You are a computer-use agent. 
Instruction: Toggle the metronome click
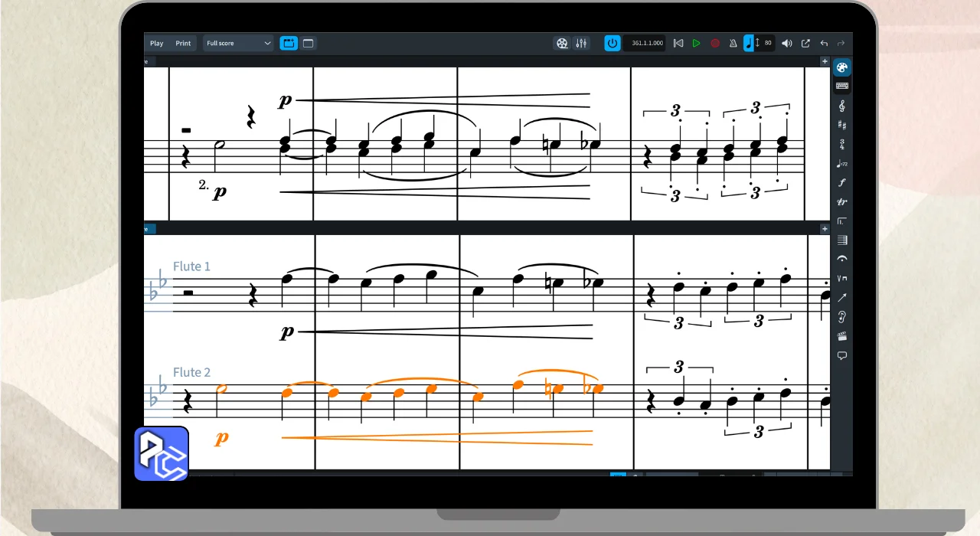pos(733,44)
